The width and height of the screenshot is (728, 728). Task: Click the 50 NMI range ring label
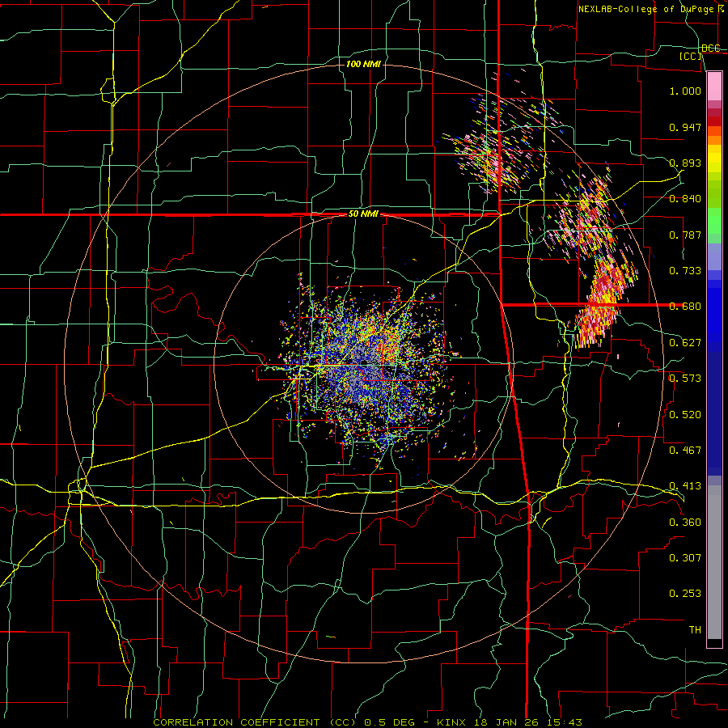[x=363, y=214]
